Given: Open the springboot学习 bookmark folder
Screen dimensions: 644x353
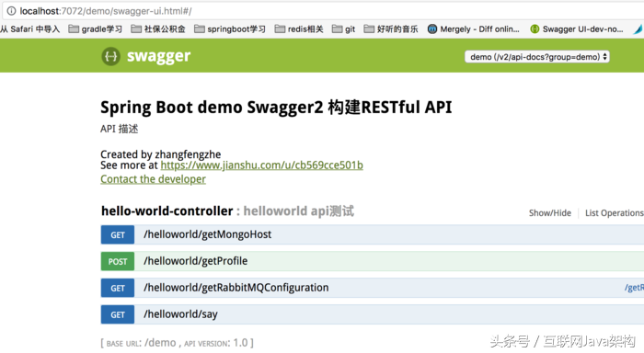Looking at the screenshot, I should point(230,28).
